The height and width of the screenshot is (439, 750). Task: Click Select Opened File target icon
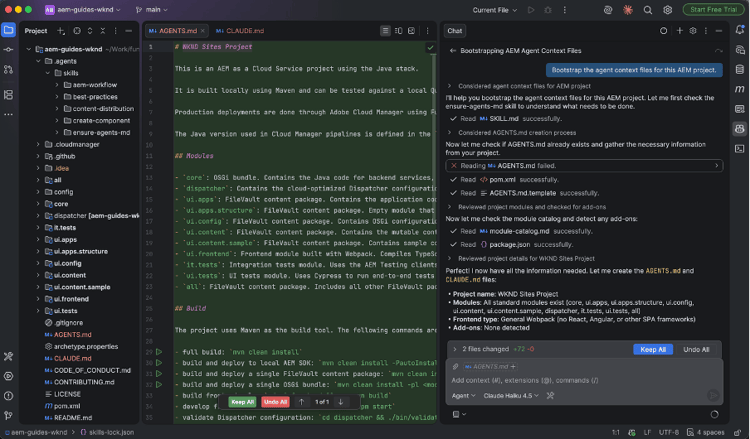click(77, 31)
